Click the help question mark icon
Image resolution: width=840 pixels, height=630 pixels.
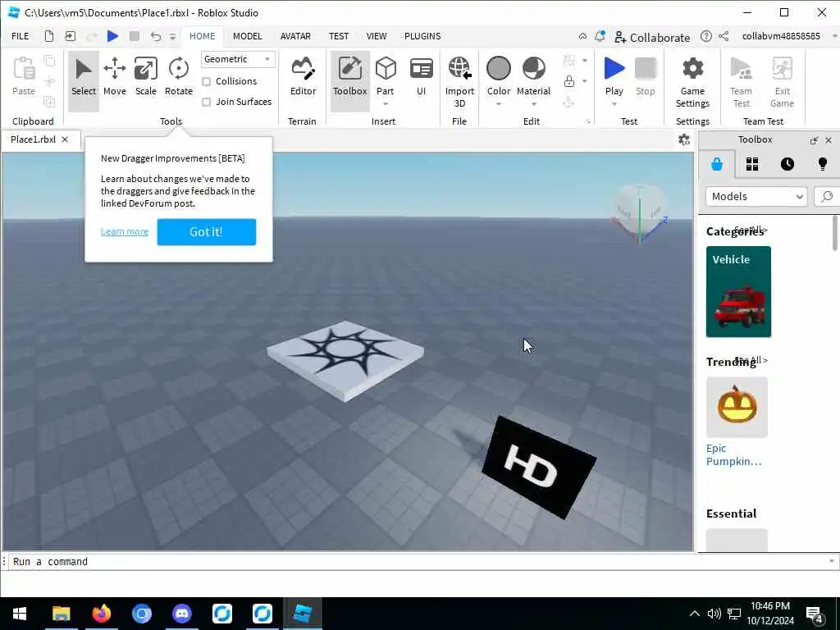coord(706,36)
